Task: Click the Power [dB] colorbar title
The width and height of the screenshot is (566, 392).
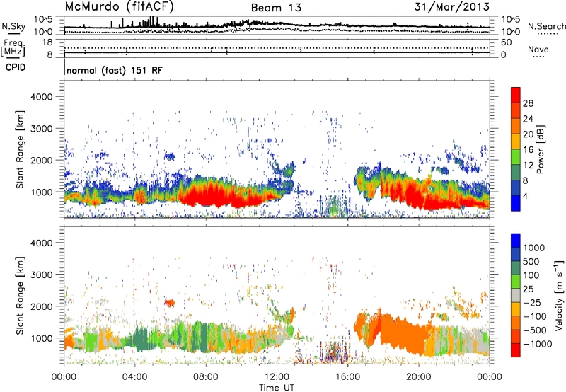Action: (540, 149)
